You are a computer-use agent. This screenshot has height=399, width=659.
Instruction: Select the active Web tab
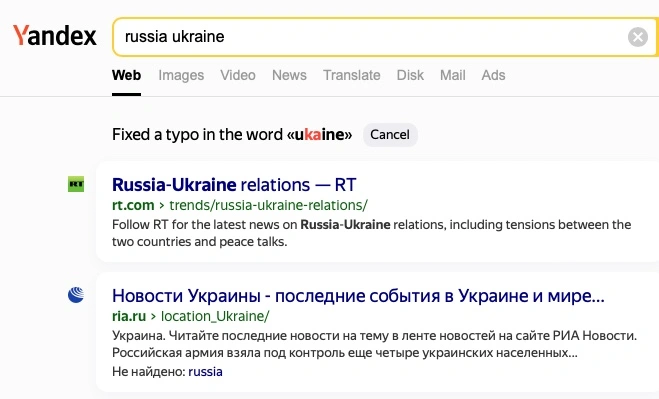[127, 75]
